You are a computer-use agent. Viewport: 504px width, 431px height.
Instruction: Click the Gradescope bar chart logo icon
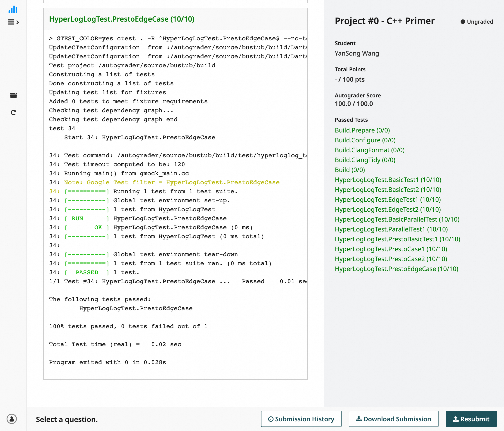coord(13,9)
